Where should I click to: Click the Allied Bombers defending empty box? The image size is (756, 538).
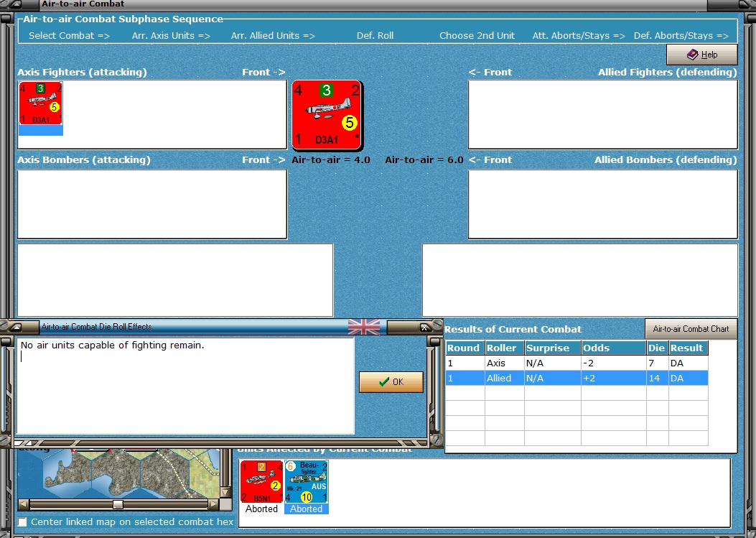[602, 204]
